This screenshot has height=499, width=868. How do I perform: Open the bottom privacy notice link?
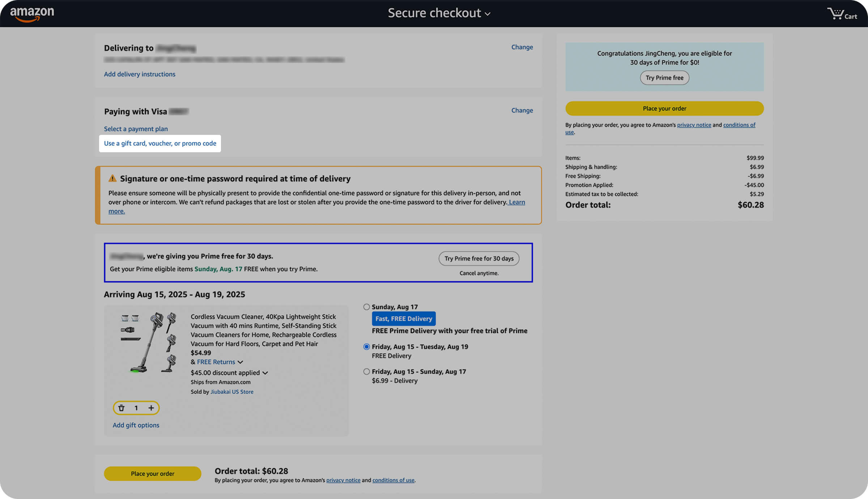pos(343,480)
